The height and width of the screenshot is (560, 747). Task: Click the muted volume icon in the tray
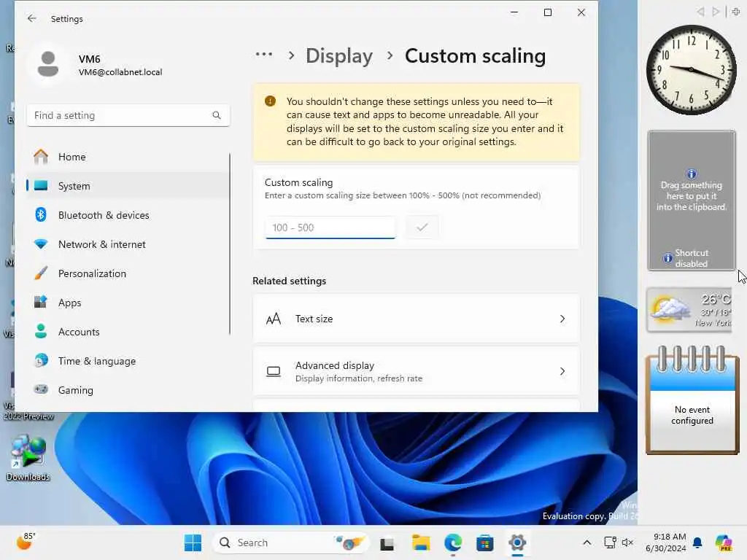[x=627, y=542]
